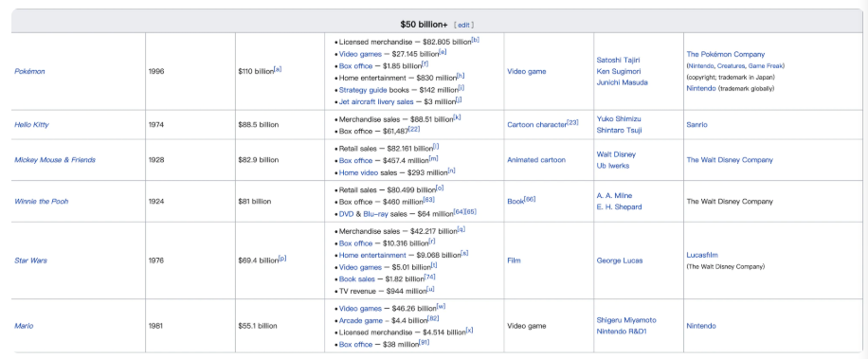Image resolution: width=868 pixels, height=359 pixels.
Task: Click the Sanrio owner link
Action: click(696, 124)
